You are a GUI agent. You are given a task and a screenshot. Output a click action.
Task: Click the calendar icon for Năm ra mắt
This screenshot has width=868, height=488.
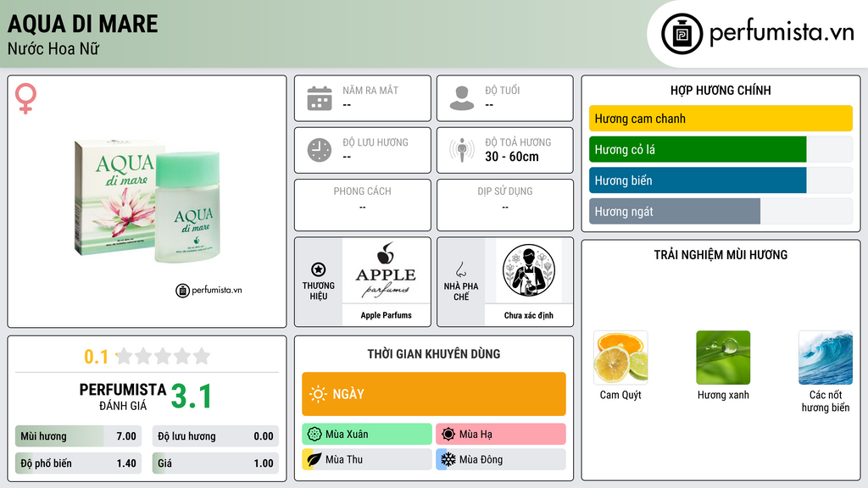[x=320, y=98]
